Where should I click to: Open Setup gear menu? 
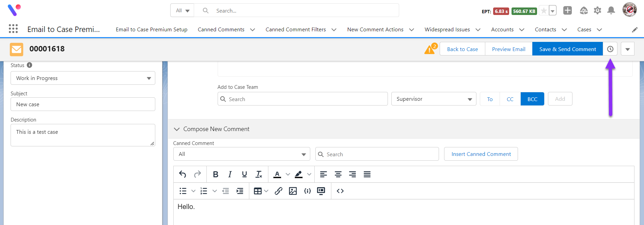coord(597,11)
